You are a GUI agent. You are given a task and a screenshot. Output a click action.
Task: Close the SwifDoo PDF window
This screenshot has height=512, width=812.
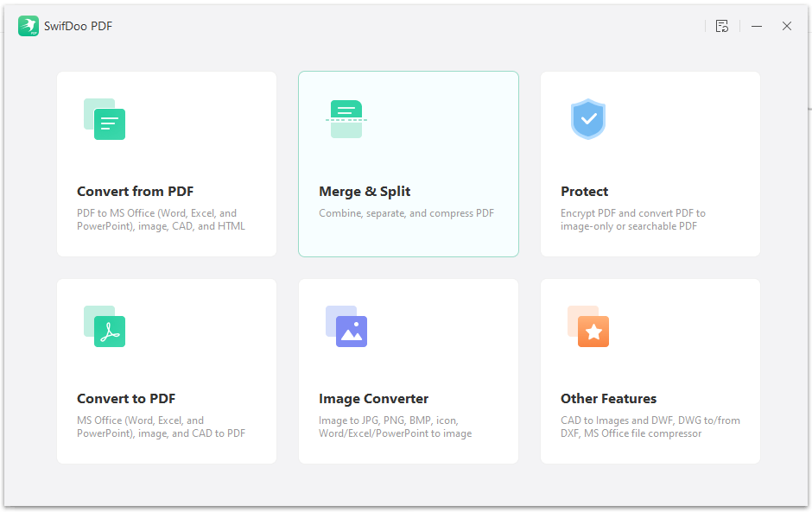pos(787,26)
